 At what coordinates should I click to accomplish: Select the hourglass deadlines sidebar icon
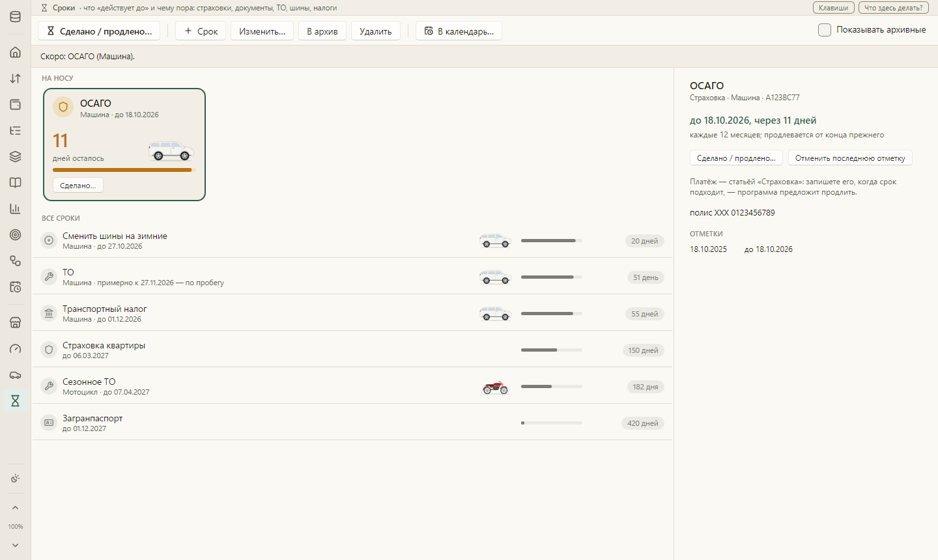coord(16,400)
